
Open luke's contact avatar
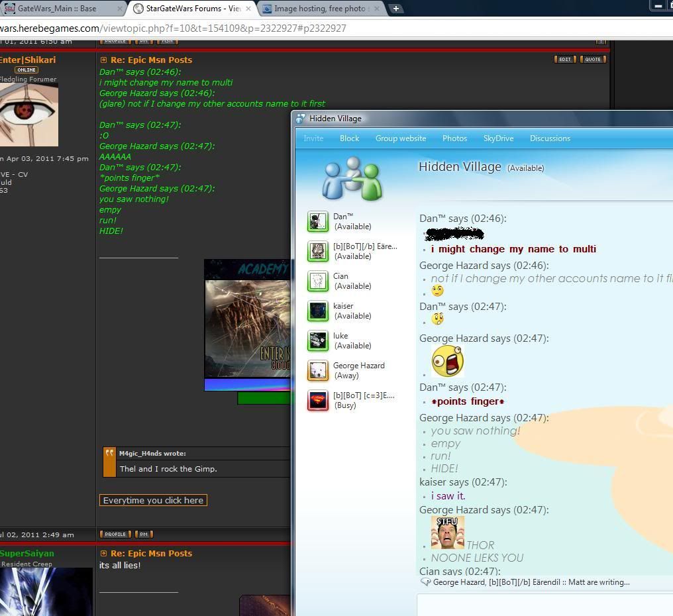click(x=318, y=340)
